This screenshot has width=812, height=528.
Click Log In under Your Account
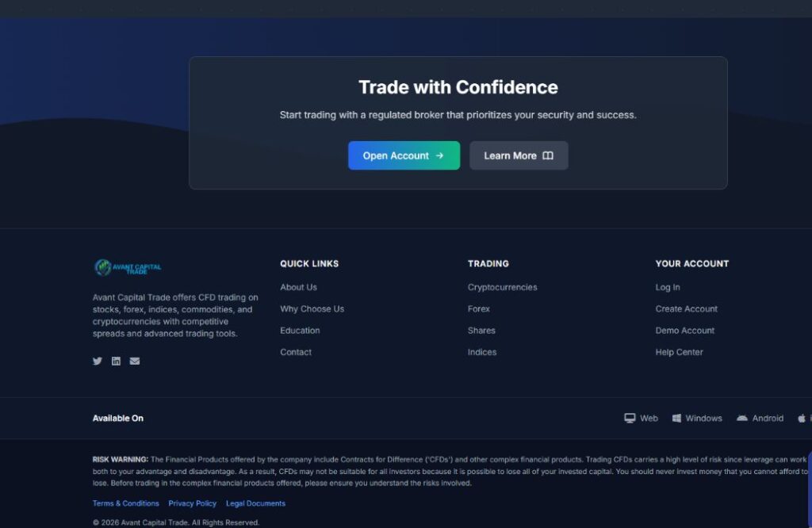(x=668, y=288)
